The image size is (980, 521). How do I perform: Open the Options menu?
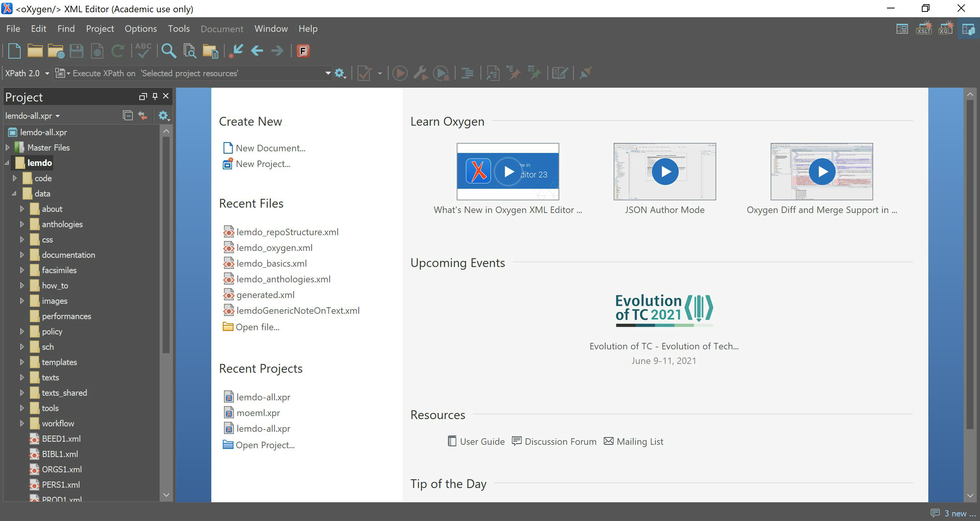point(140,29)
